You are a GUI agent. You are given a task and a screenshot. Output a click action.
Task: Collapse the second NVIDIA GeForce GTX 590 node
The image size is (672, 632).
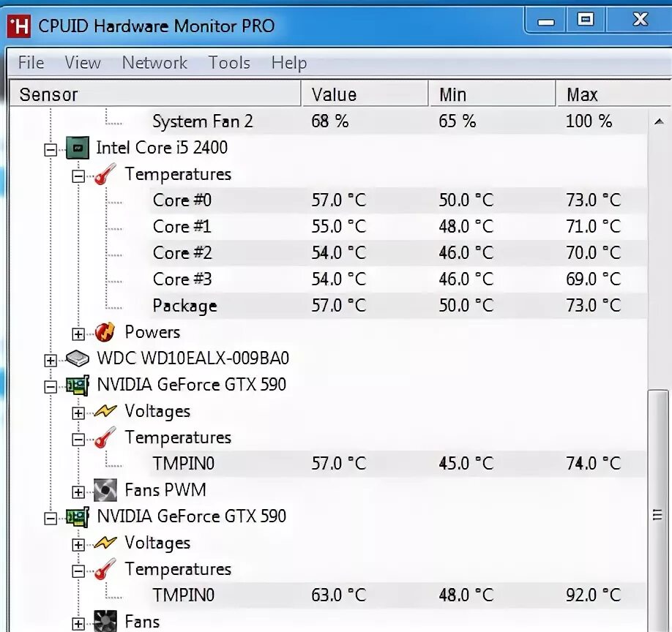pos(51,519)
